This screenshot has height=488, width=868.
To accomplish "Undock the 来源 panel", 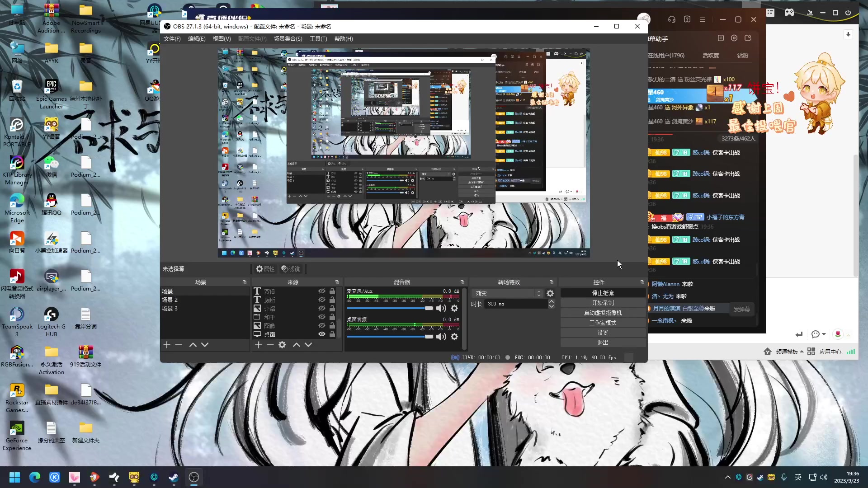I will pos(337,282).
